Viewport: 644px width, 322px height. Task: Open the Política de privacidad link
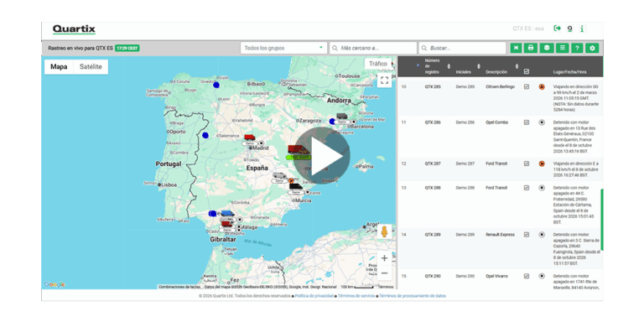click(x=314, y=296)
